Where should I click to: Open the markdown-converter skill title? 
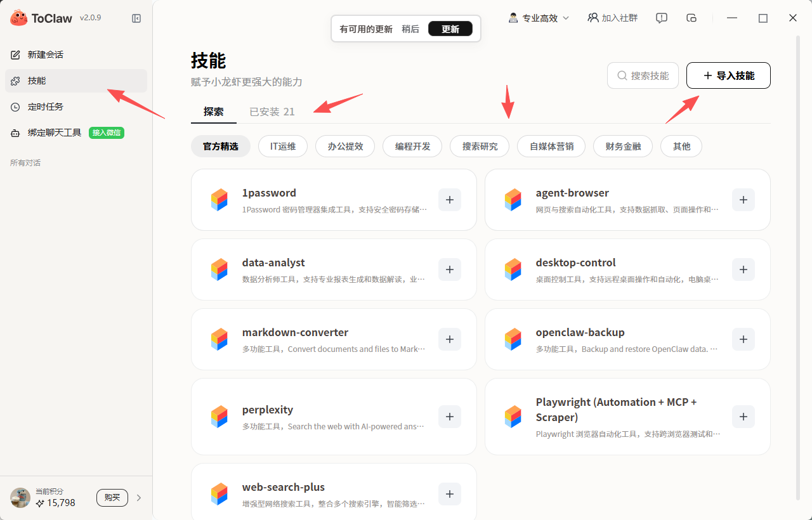click(295, 332)
